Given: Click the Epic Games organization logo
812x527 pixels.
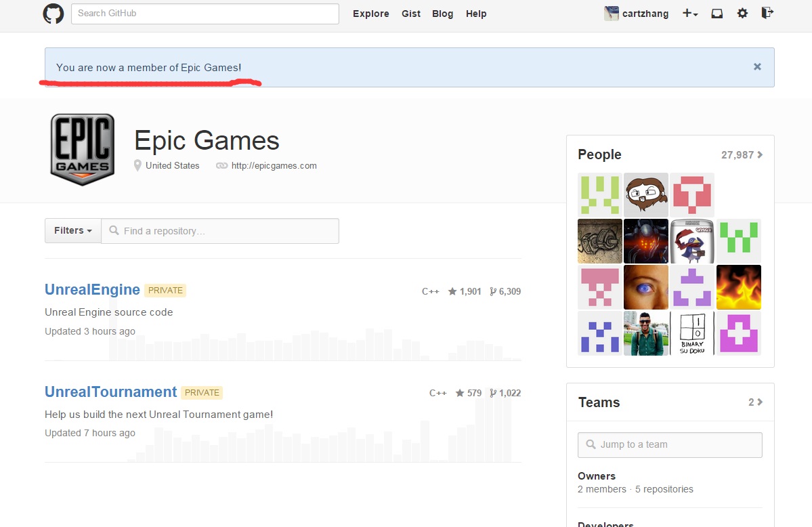Looking at the screenshot, I should pyautogui.click(x=83, y=150).
